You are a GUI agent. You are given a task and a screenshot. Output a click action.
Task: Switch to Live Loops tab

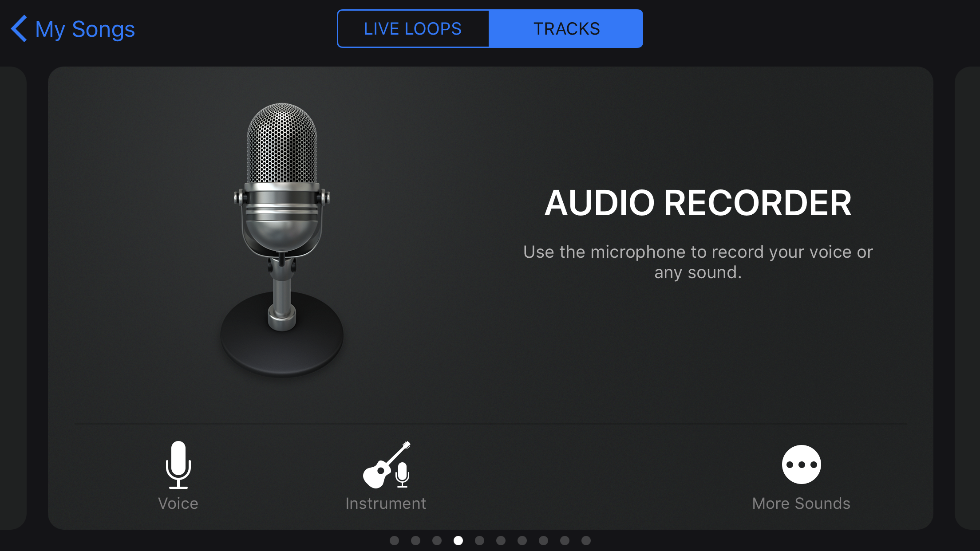pos(413,29)
